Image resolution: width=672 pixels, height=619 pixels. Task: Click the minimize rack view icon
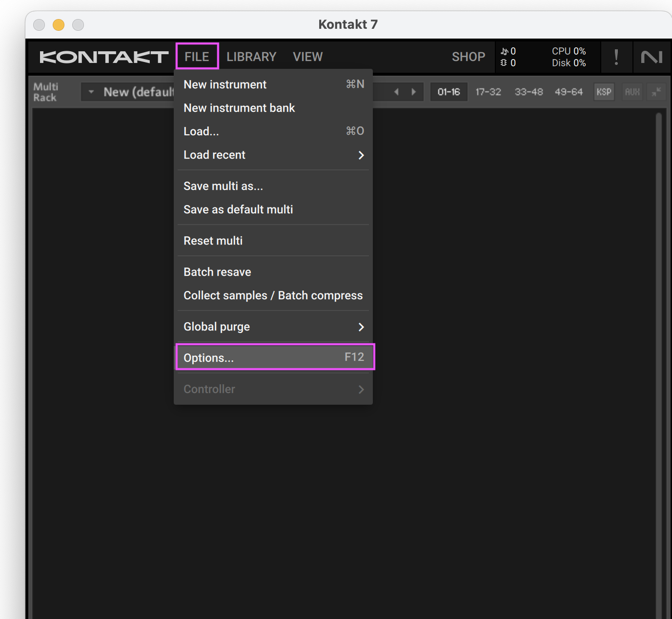(656, 92)
